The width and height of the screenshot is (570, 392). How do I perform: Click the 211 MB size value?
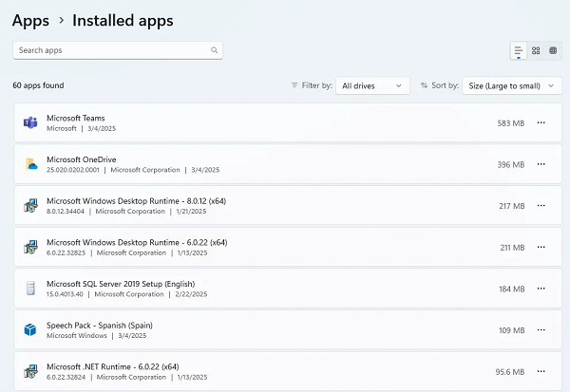pos(512,248)
